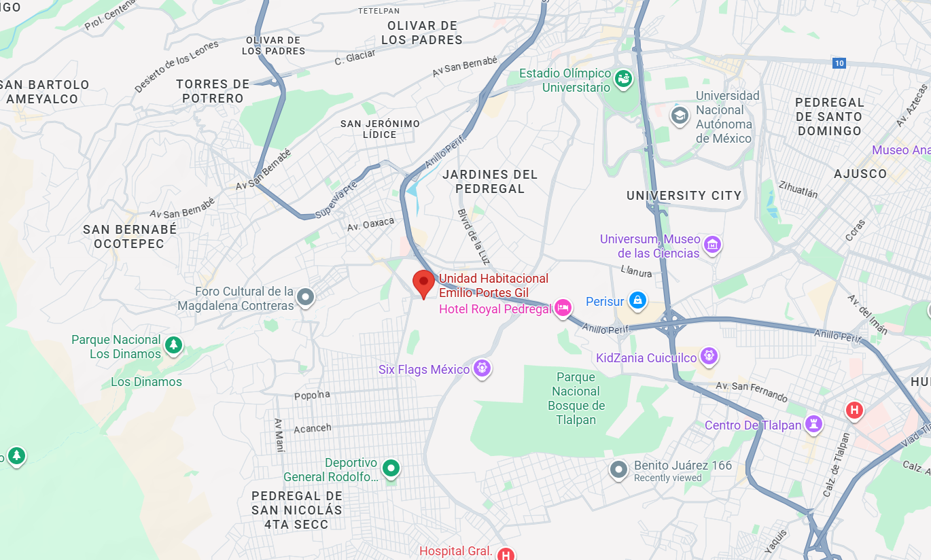Screen dimensions: 931x560
Task: Select the KidZania Cuicuilco marker icon
Action: pyautogui.click(x=709, y=355)
